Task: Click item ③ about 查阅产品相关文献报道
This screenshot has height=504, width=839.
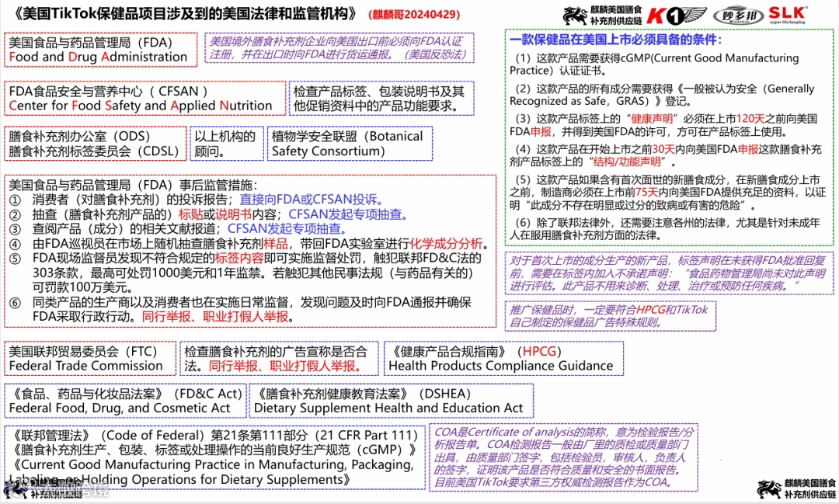Action: [x=180, y=228]
